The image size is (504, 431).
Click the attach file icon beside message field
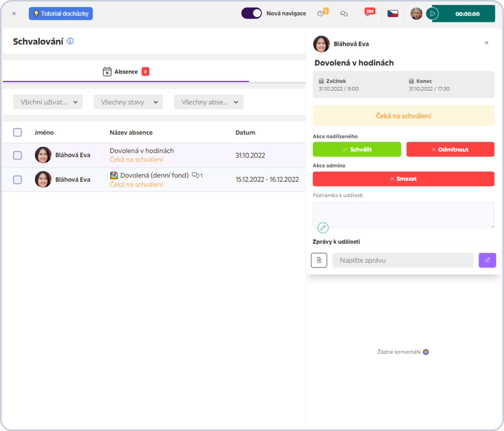(319, 260)
